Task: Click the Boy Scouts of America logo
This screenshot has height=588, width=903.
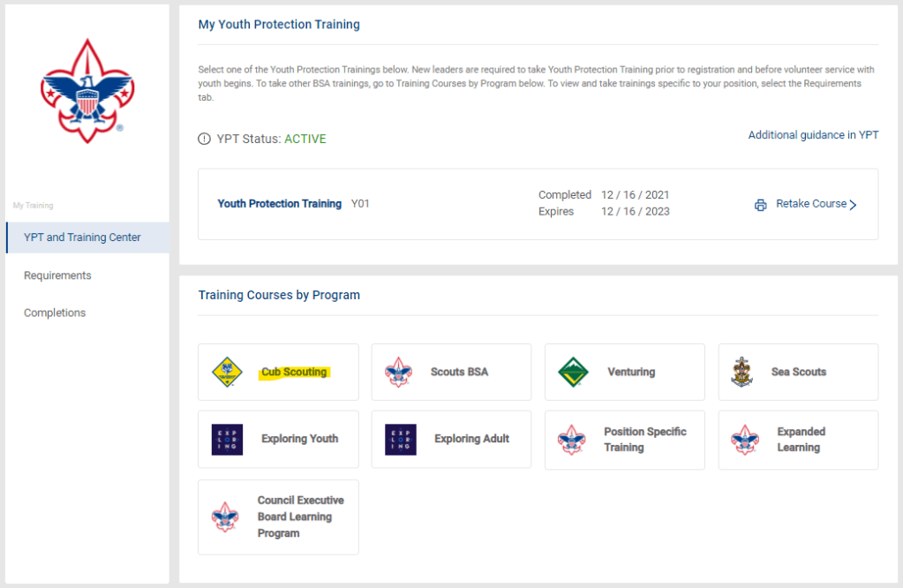Action: (87, 91)
